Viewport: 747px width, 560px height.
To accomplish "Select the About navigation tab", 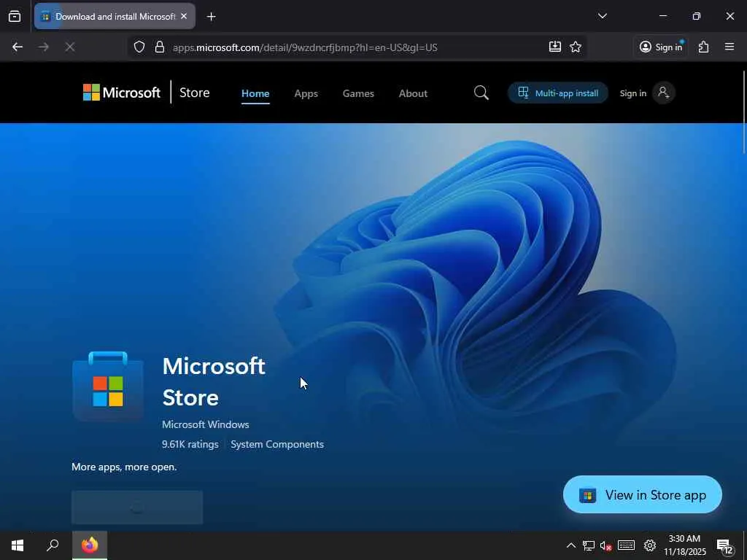I will pyautogui.click(x=413, y=93).
